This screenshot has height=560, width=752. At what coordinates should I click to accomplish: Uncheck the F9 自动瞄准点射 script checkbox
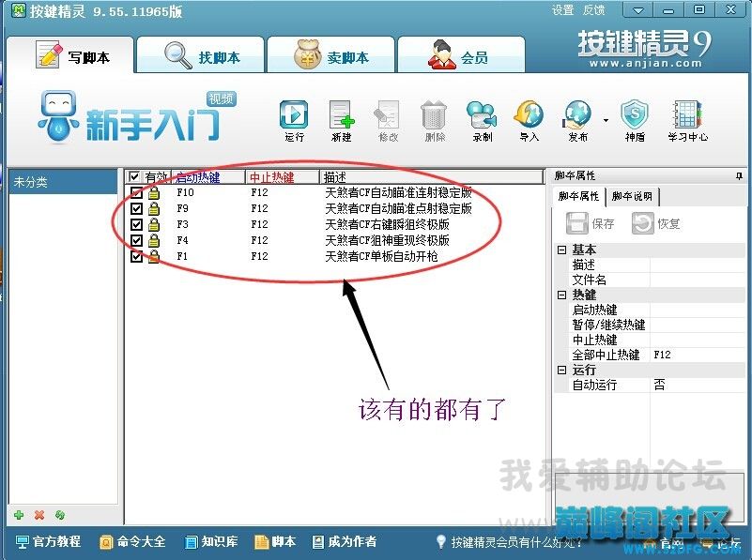pyautogui.click(x=136, y=208)
